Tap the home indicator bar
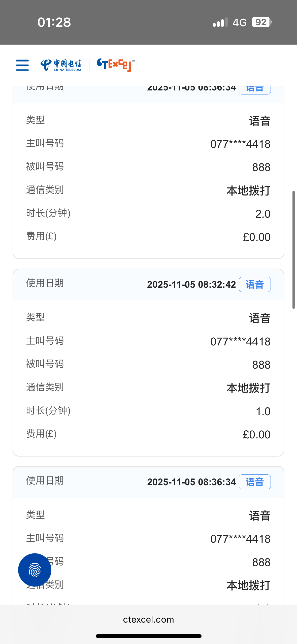Viewport: 297px width, 644px height. coord(148,636)
